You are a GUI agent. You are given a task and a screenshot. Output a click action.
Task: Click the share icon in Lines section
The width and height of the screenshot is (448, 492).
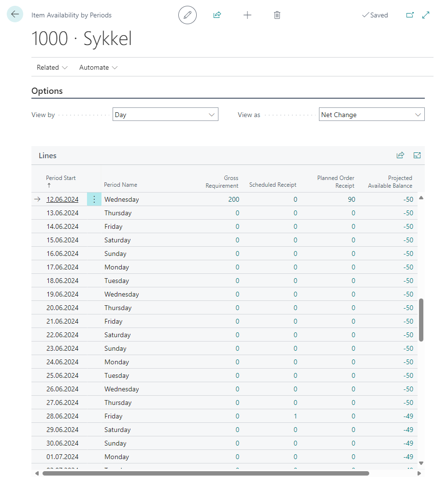400,155
